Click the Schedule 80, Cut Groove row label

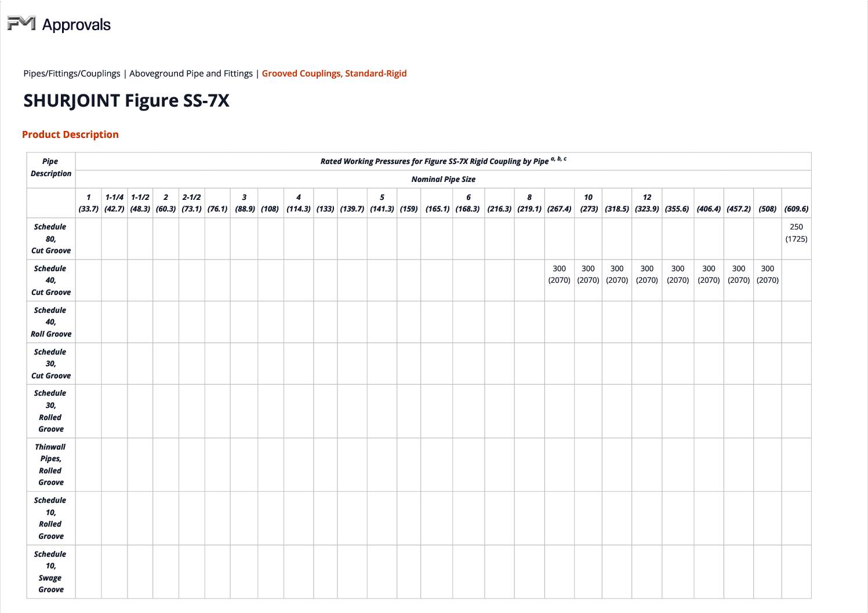(51, 239)
